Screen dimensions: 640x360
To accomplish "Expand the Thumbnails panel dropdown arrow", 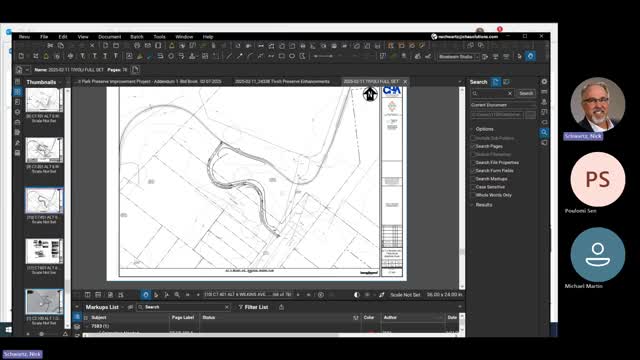I will pyautogui.click(x=60, y=82).
